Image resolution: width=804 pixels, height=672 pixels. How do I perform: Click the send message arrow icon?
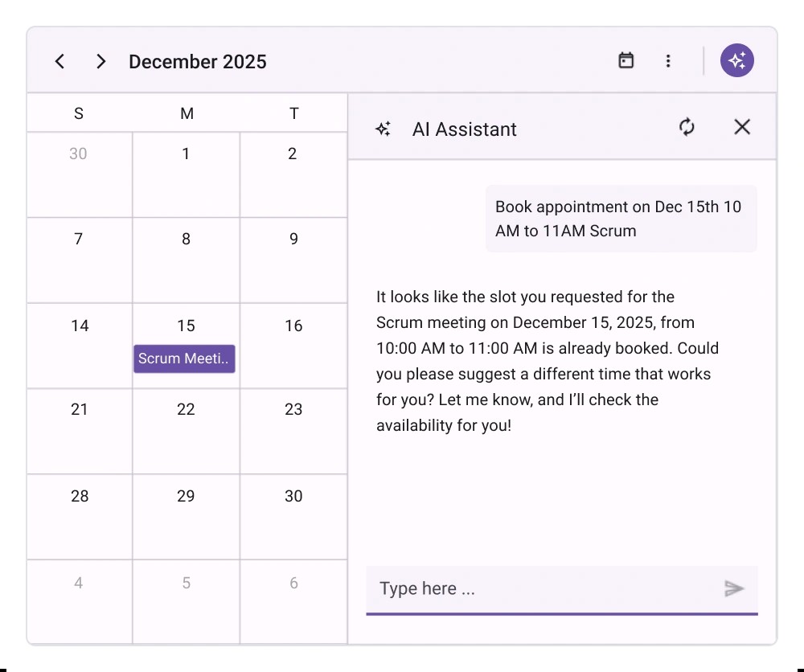coord(735,588)
